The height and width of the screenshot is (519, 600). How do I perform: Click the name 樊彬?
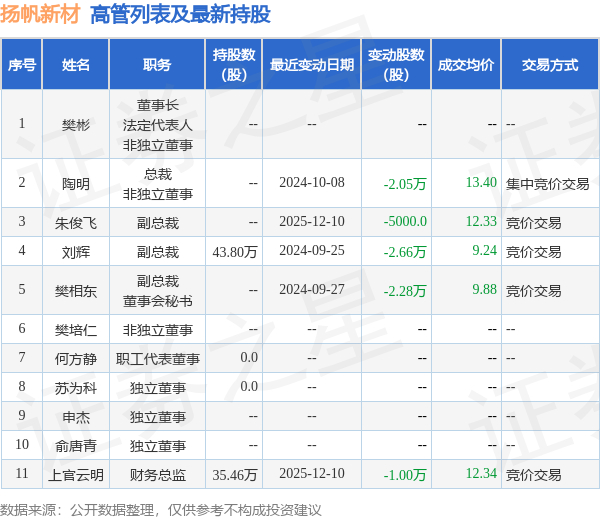click(x=76, y=125)
